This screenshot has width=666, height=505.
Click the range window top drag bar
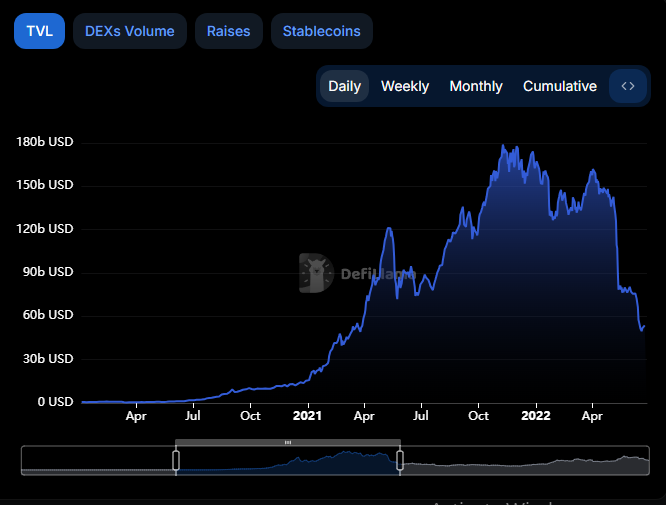point(288,442)
